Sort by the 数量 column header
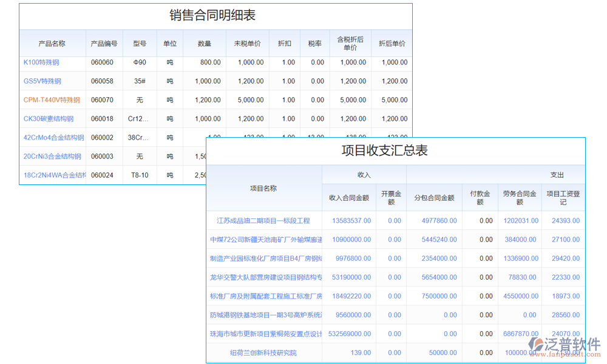Viewport: 607px width, 364px height. click(x=205, y=44)
